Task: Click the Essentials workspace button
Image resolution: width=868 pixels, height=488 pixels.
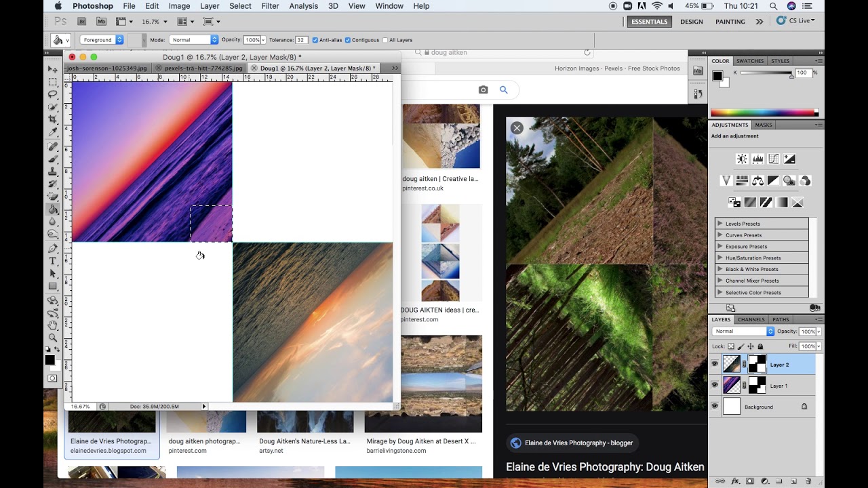Action: click(x=650, y=22)
